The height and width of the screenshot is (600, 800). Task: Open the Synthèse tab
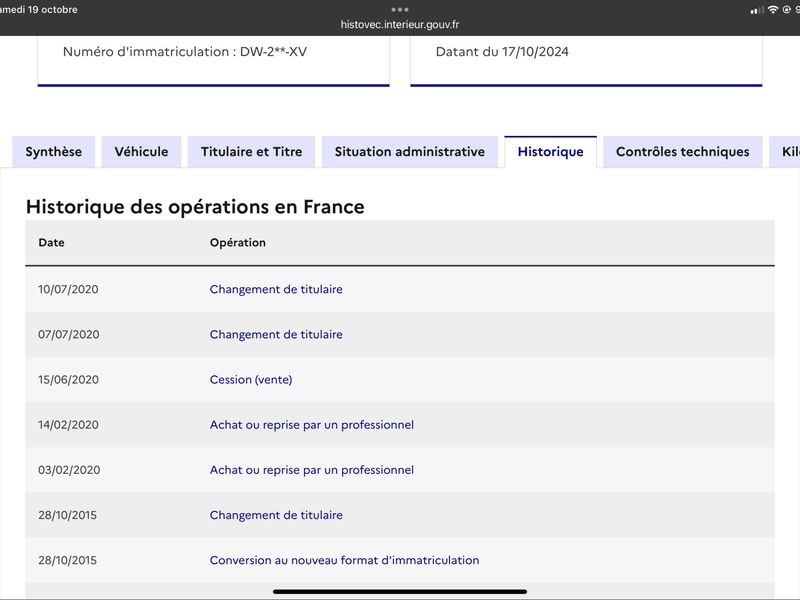pyautogui.click(x=54, y=152)
